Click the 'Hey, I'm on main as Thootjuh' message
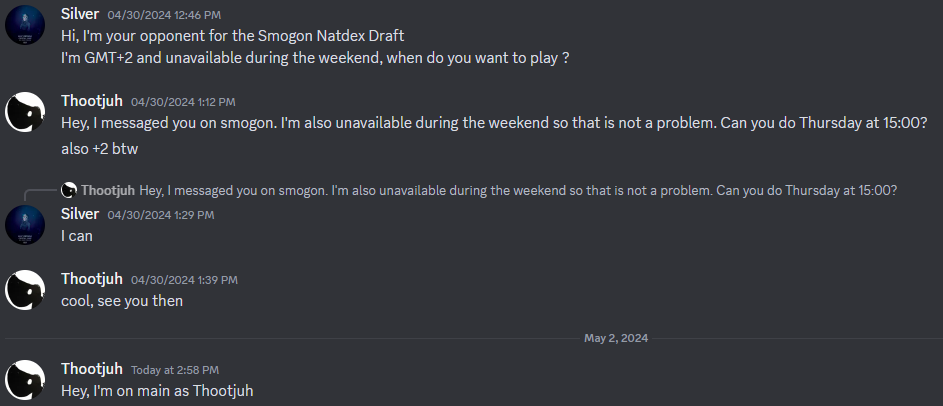Viewport: 943px width, 406px height. (157, 391)
